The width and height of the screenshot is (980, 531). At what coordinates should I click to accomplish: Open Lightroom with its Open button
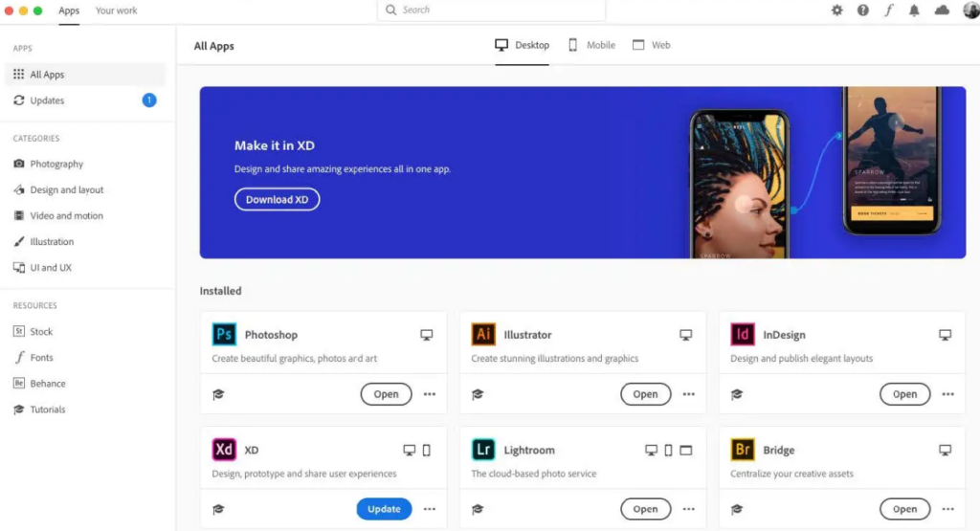[x=646, y=509]
